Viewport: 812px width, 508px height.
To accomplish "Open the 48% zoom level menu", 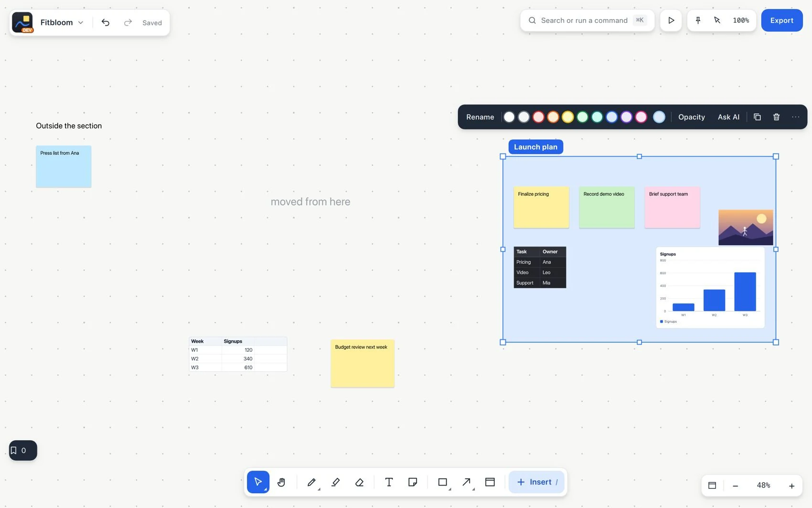I will coord(763,486).
